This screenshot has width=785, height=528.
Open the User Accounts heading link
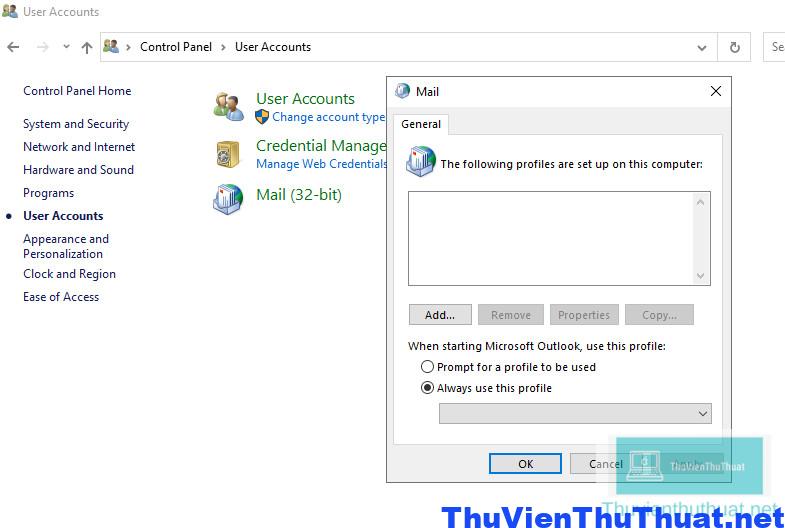tap(305, 99)
